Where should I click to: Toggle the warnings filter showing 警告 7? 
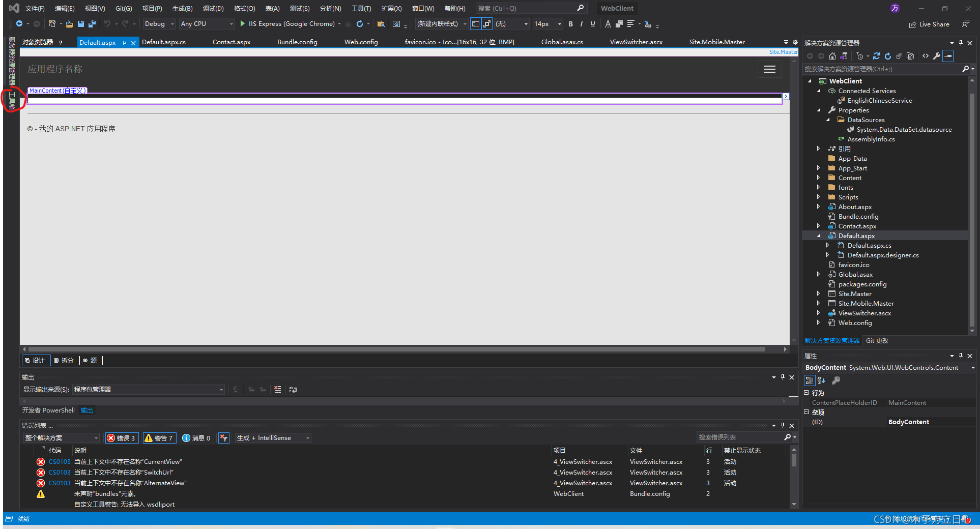159,438
